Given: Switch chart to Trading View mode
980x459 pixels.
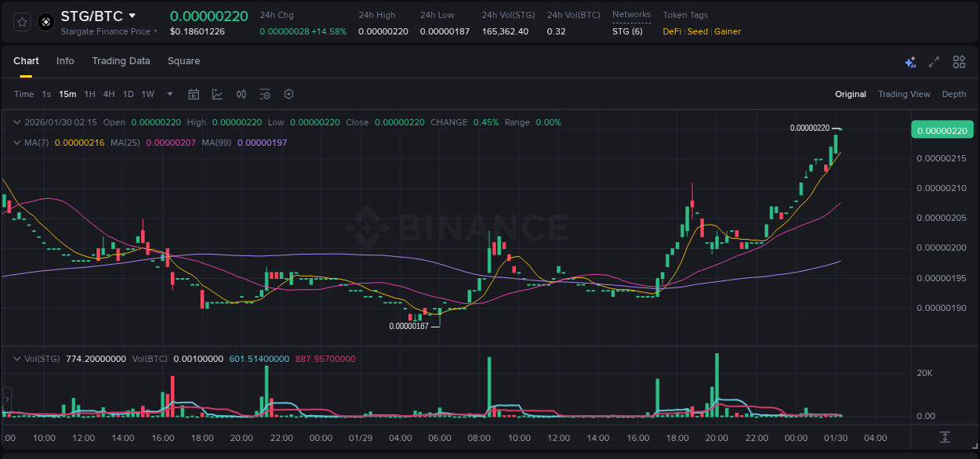Looking at the screenshot, I should [904, 94].
